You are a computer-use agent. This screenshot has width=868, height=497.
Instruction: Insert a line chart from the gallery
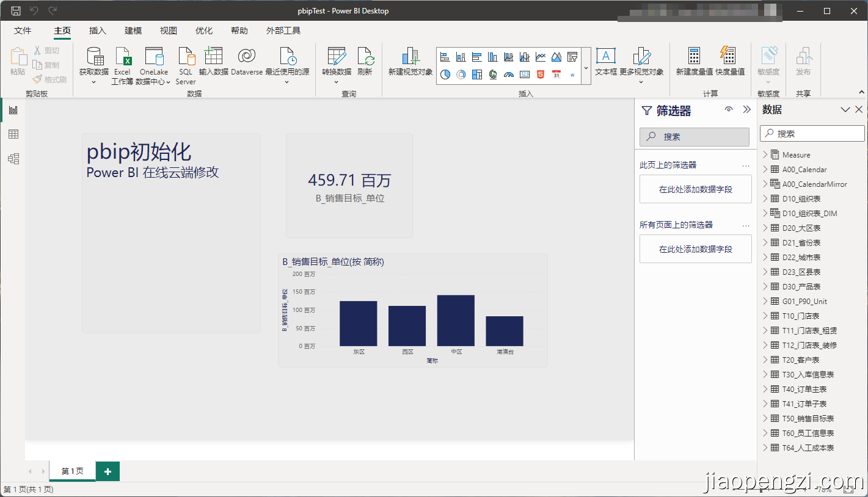tap(541, 57)
